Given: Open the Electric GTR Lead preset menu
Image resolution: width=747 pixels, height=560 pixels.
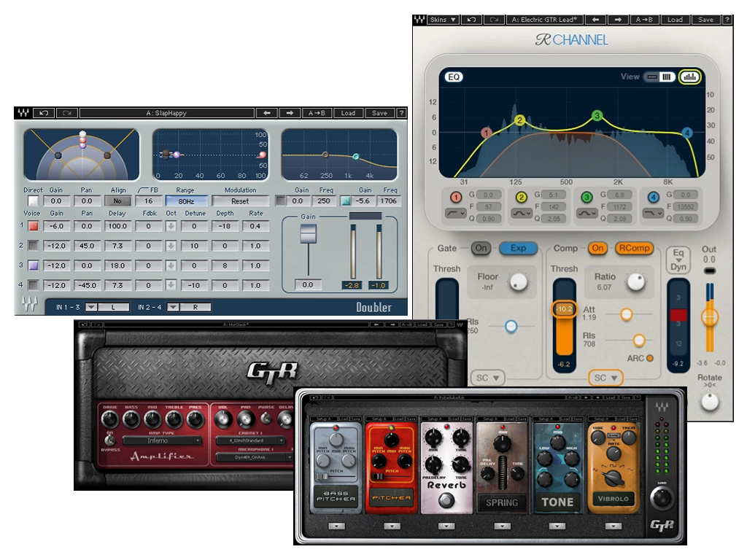Looking at the screenshot, I should coord(544,20).
